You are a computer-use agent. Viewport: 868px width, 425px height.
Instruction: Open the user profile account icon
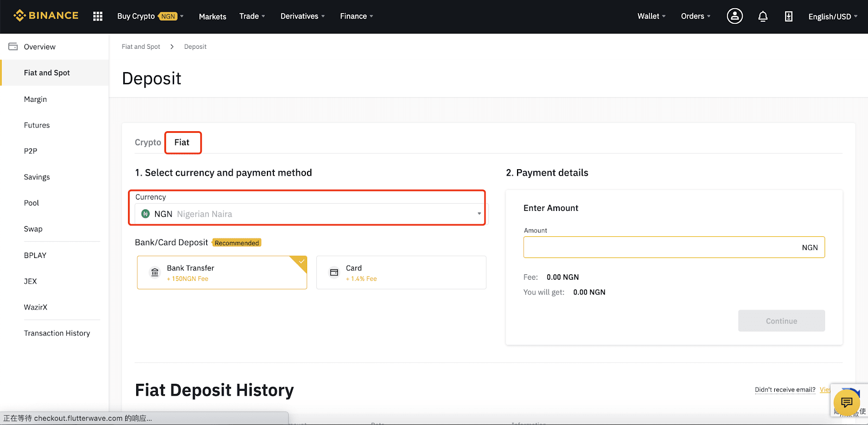coord(735,16)
